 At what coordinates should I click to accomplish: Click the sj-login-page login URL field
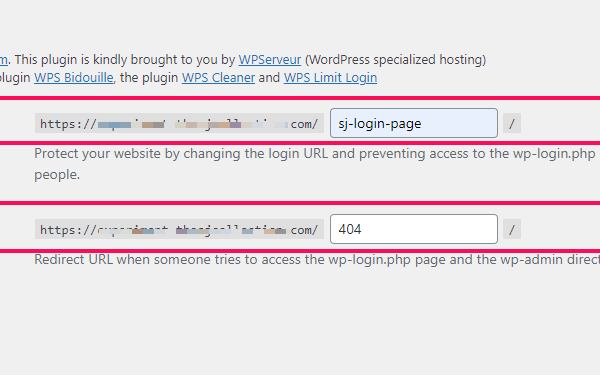pos(414,123)
